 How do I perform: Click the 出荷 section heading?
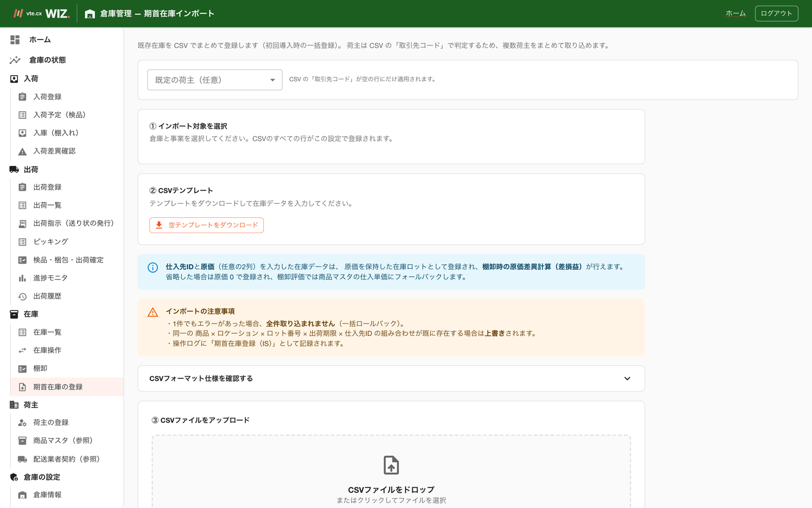pyautogui.click(x=31, y=169)
